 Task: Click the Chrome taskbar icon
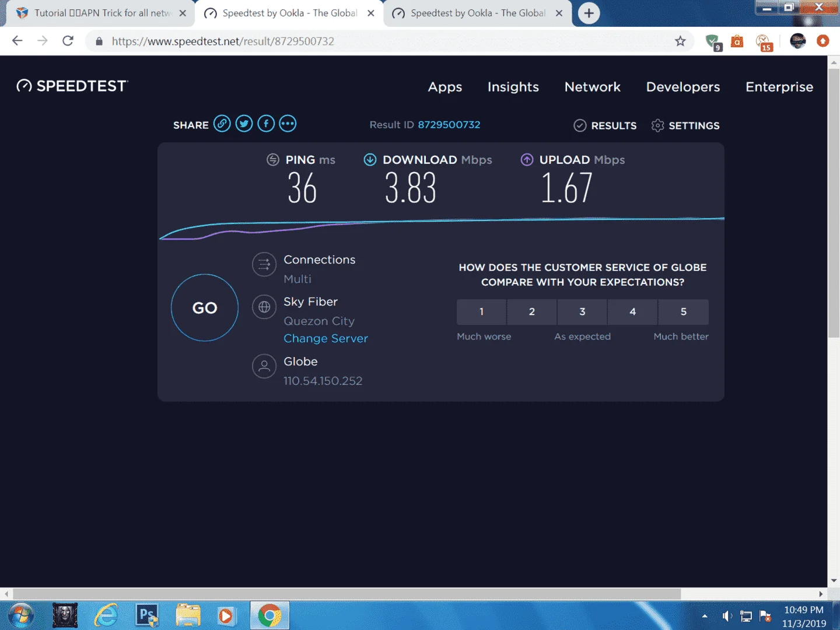pos(269,615)
